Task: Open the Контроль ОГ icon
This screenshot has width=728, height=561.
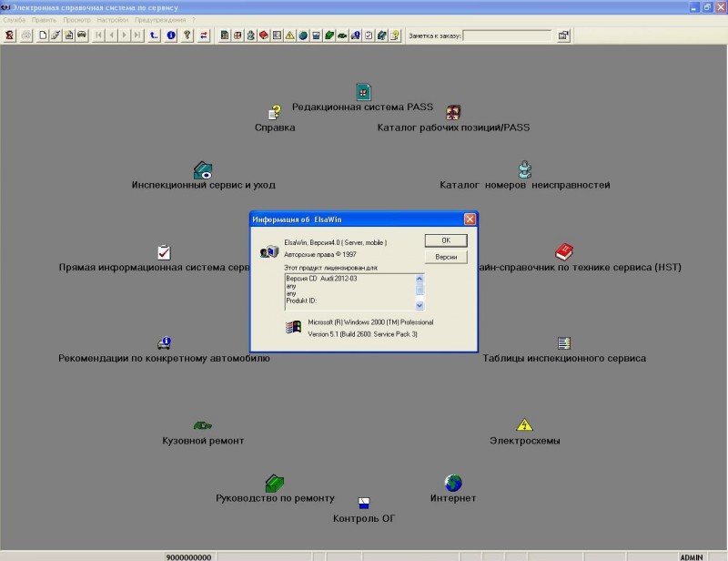Action: coord(364,503)
